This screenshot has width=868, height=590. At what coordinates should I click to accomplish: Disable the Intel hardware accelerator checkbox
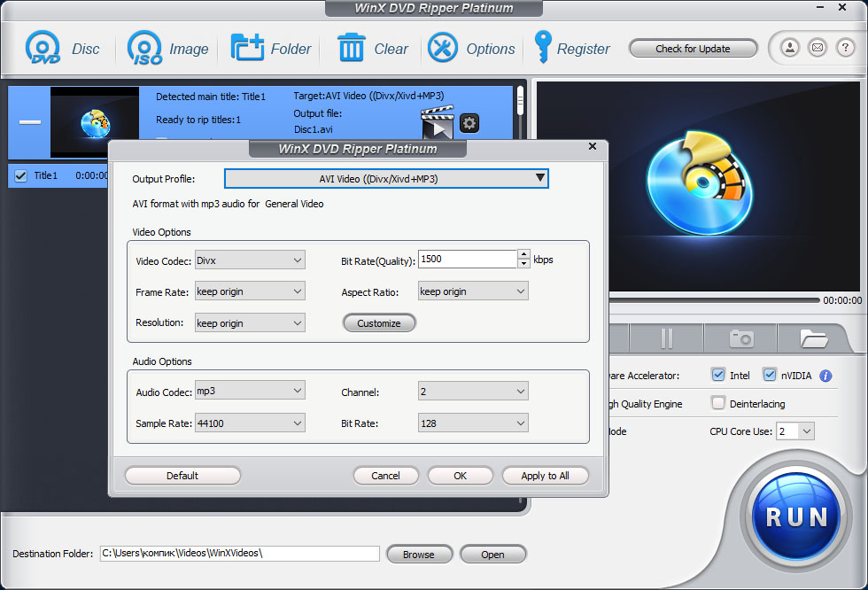point(718,375)
